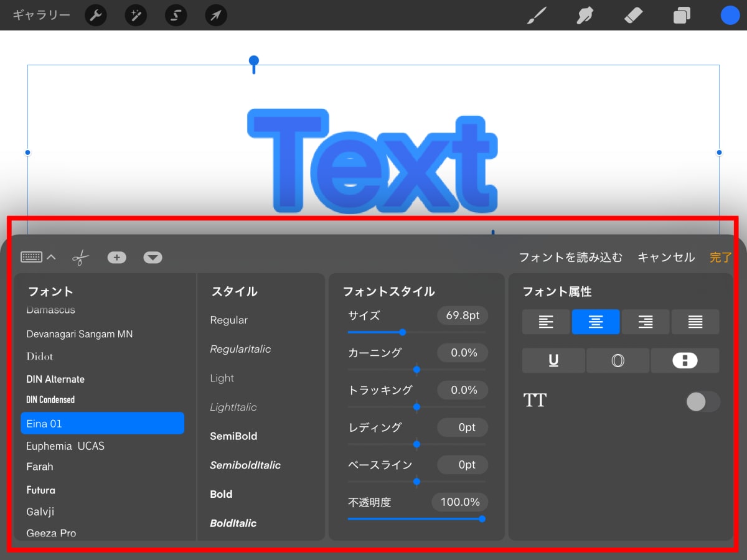This screenshot has width=747, height=560.
Task: Choose SemiboldItalic style
Action: coord(245,465)
